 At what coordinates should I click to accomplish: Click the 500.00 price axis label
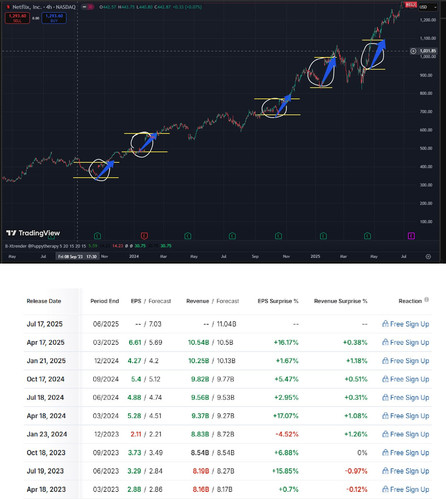[426, 148]
